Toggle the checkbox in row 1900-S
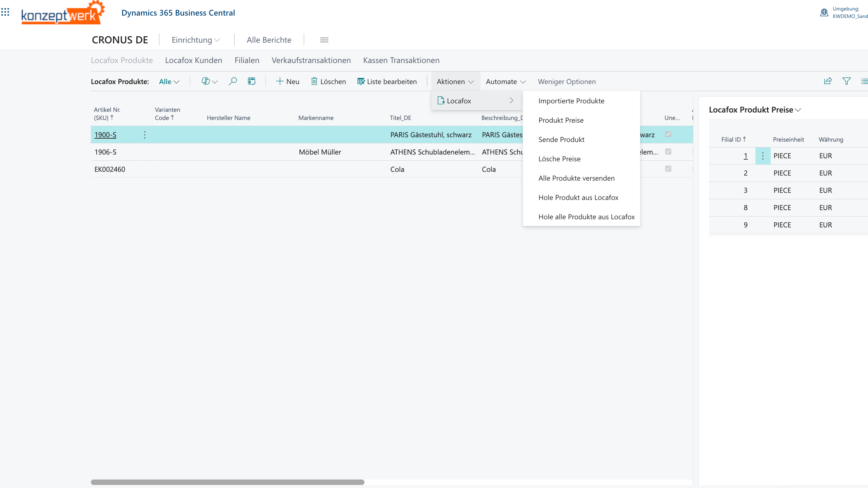The width and height of the screenshot is (868, 488). [668, 134]
